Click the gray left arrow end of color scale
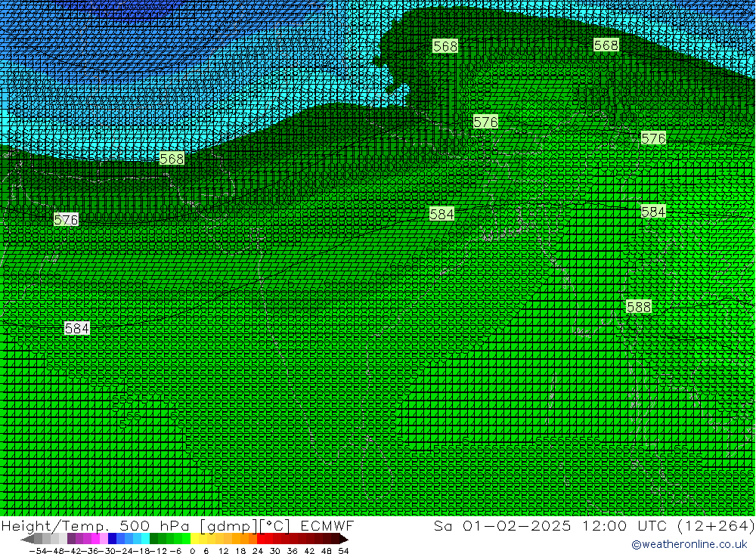This screenshot has width=756, height=554. (x=27, y=539)
